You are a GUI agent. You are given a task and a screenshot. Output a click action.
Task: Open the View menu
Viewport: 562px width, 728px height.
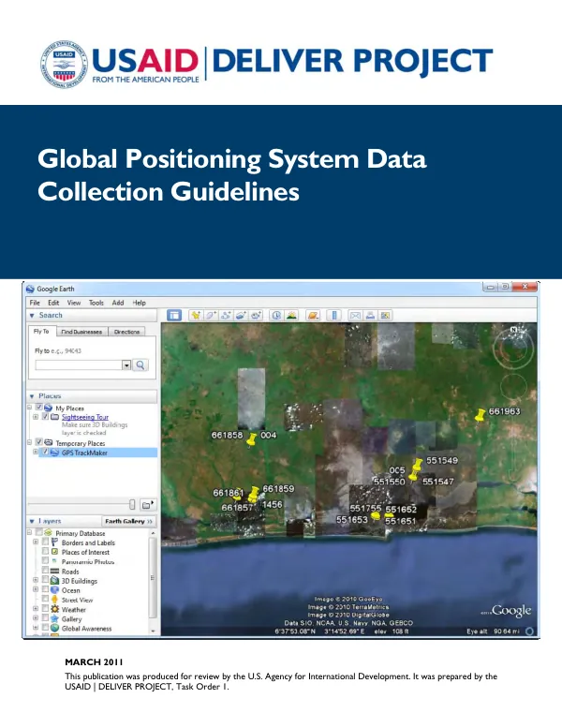[74, 303]
